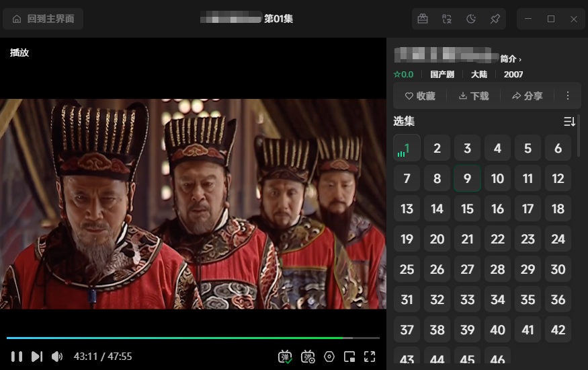
Task: Share the show via 分享
Action: [x=528, y=96]
